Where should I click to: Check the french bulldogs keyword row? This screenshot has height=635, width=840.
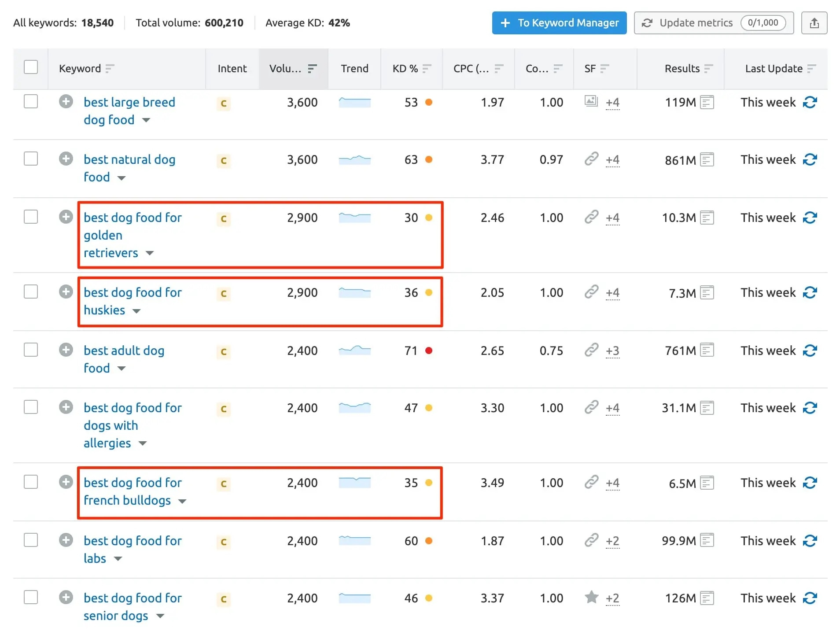pos(31,482)
